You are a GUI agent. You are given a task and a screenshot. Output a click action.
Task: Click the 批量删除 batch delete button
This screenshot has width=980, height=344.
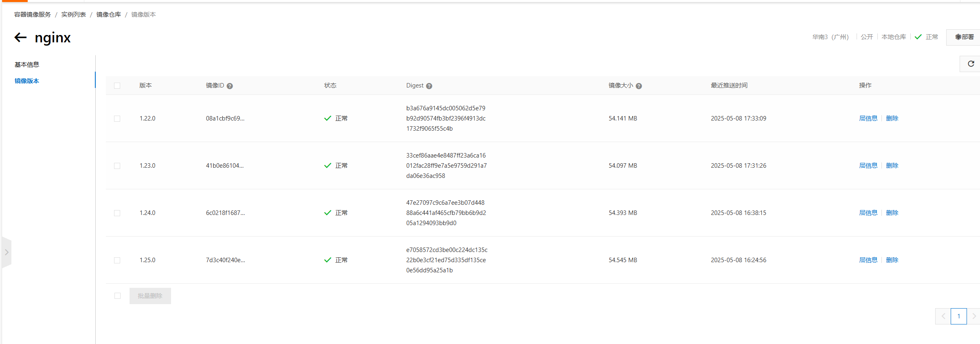point(150,296)
